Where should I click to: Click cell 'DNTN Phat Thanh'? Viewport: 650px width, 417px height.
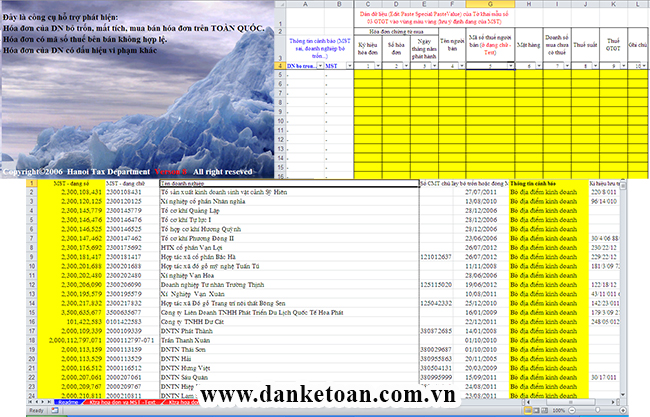click(289, 331)
